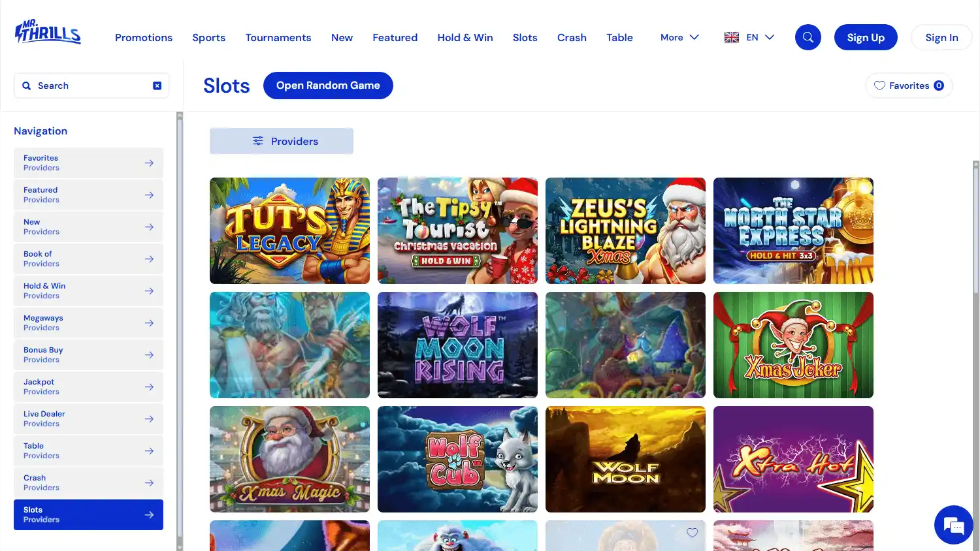Click arrow icon on Live Dealer row

tap(149, 418)
